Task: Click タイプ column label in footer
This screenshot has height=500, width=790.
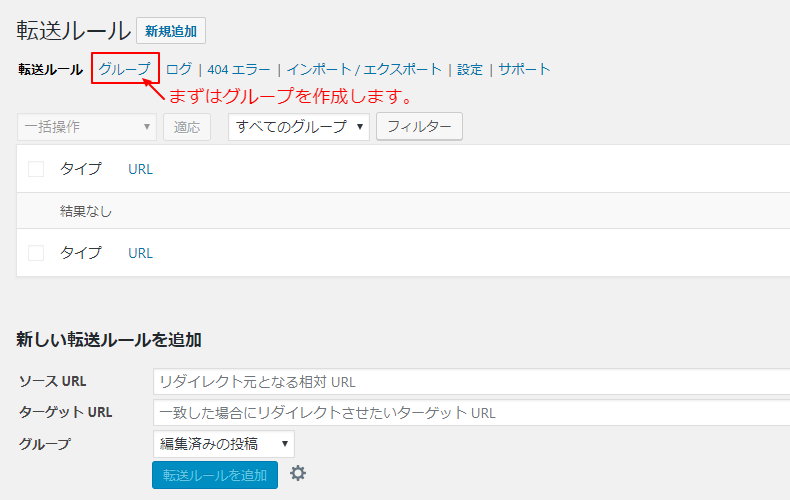Action: click(81, 253)
